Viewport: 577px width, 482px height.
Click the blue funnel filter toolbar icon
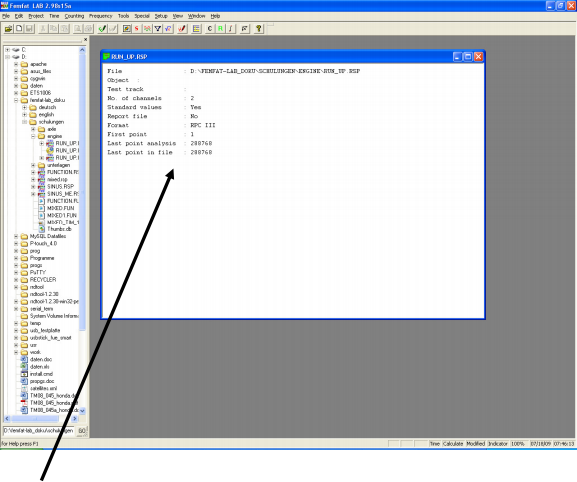[x=157, y=28]
